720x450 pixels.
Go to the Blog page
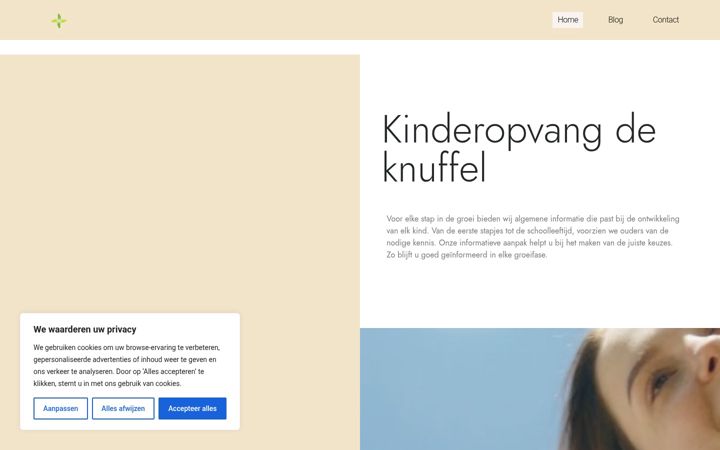(x=615, y=20)
